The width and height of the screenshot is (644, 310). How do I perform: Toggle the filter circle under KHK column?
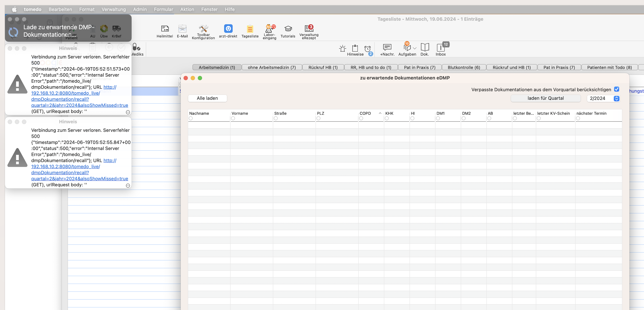click(x=387, y=118)
